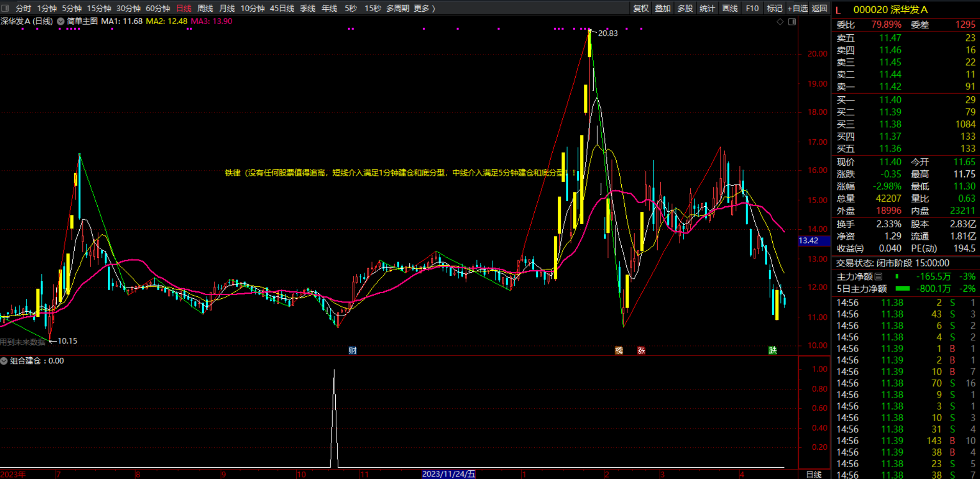This screenshot has width=980, height=479.
Task: Click the 2023/11/24/五 date marker on timeline
Action: [449, 474]
